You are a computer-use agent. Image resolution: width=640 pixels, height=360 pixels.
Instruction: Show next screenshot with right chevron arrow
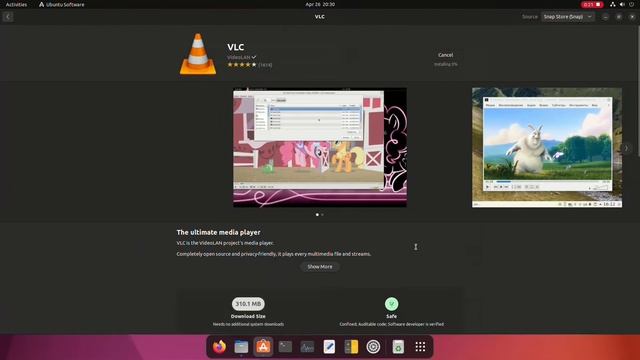pos(627,148)
